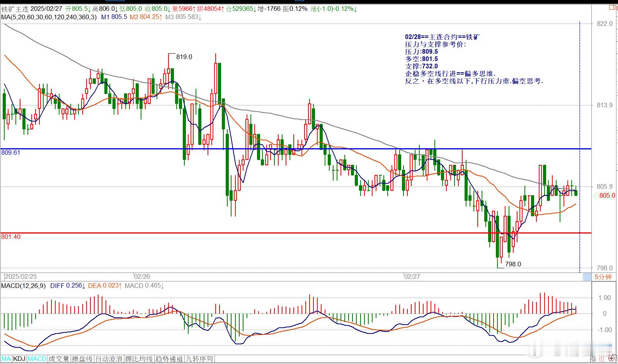Click the 指 indicator button

(593, 359)
